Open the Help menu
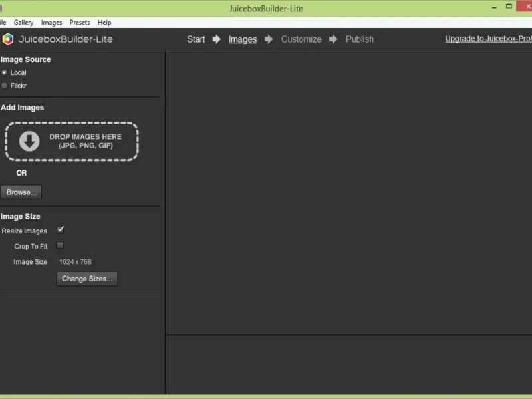The height and width of the screenshot is (399, 532). pos(104,23)
